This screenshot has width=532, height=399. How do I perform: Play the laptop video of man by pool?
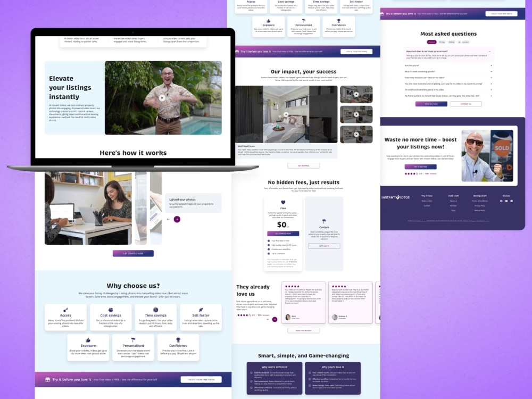tap(162, 98)
